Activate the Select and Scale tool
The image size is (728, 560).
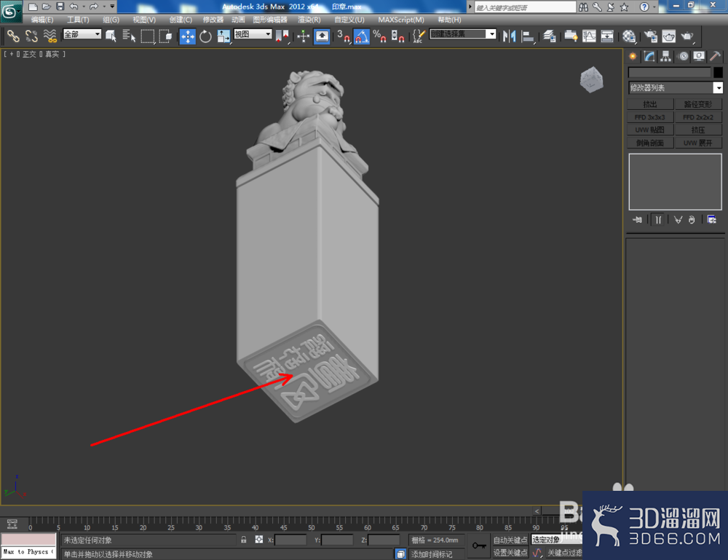coord(223,36)
